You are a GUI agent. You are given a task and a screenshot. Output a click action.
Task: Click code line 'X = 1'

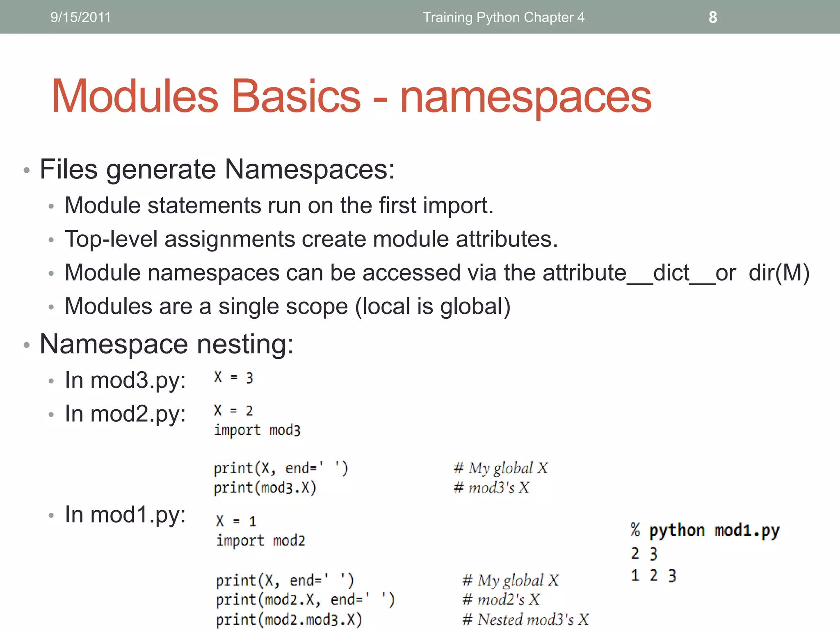tap(236, 521)
